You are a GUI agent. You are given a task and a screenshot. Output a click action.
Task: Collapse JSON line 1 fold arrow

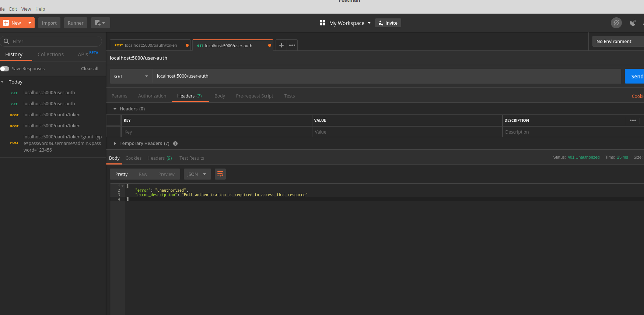[122, 186]
